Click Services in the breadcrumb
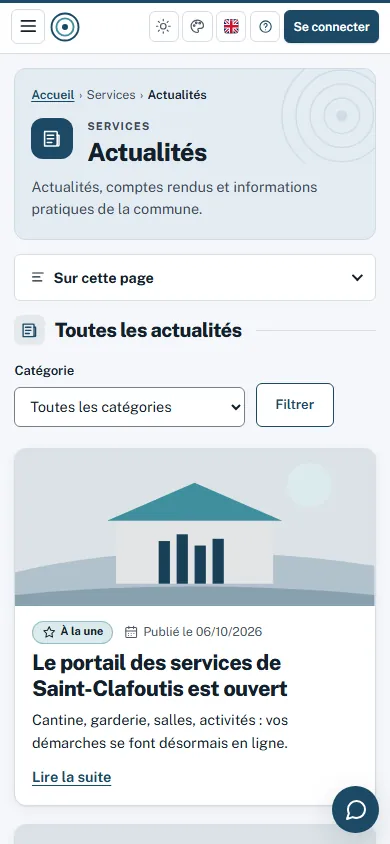Viewport: 390px width, 844px height. click(111, 95)
